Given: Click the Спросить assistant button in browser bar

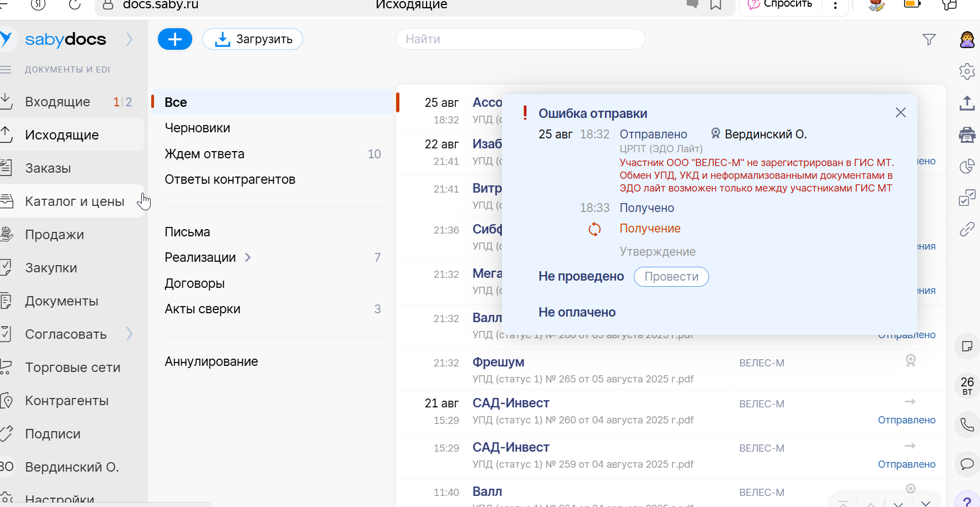Looking at the screenshot, I should (781, 4).
